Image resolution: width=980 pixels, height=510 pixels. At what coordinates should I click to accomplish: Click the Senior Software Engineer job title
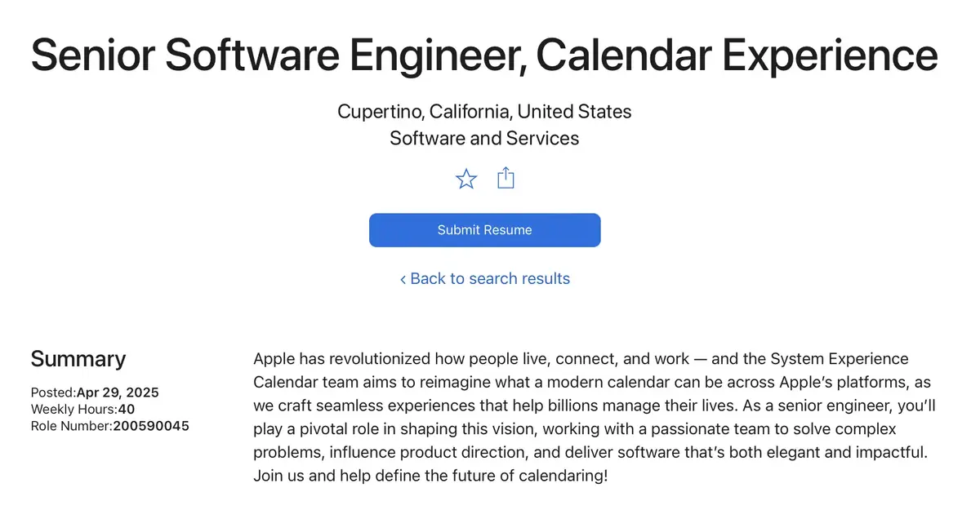(483, 55)
